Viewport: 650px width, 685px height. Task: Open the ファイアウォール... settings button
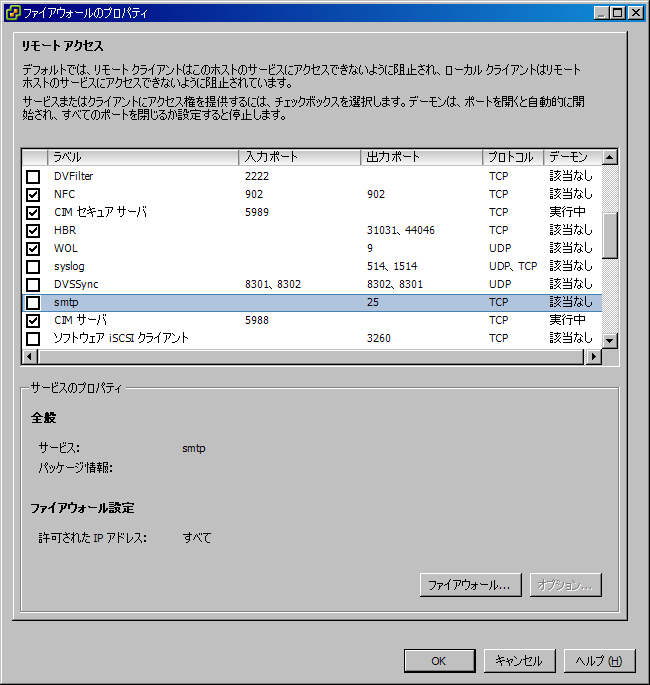click(x=470, y=584)
